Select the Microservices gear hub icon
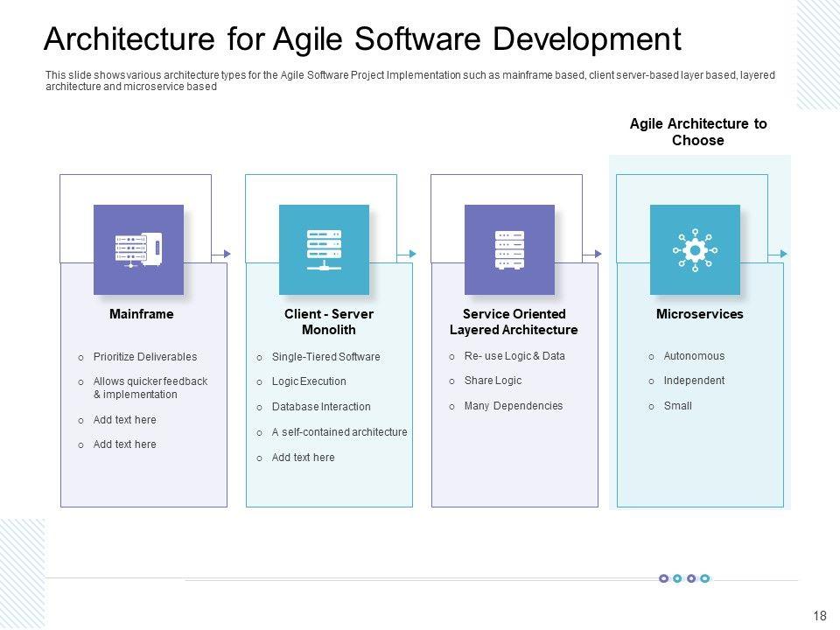This screenshot has height=630, width=840. [695, 249]
